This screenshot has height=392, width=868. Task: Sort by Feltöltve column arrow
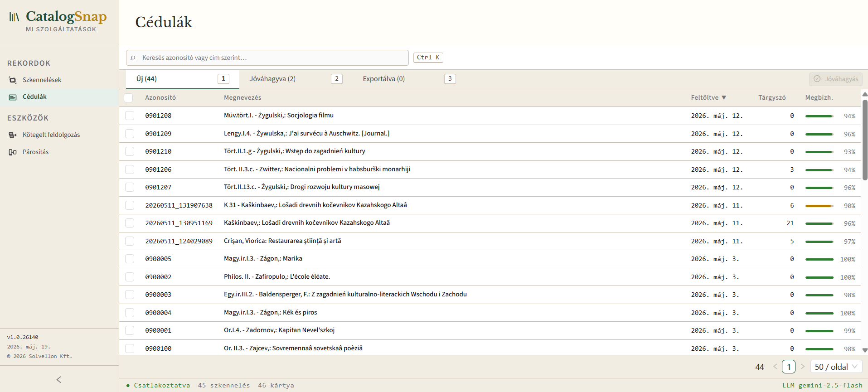tap(724, 97)
